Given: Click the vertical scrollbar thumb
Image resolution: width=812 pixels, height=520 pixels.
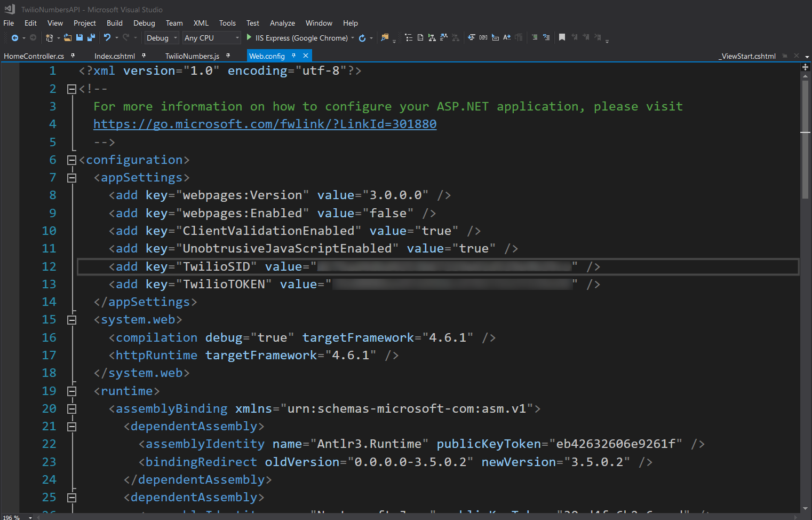Looking at the screenshot, I should [x=805, y=139].
